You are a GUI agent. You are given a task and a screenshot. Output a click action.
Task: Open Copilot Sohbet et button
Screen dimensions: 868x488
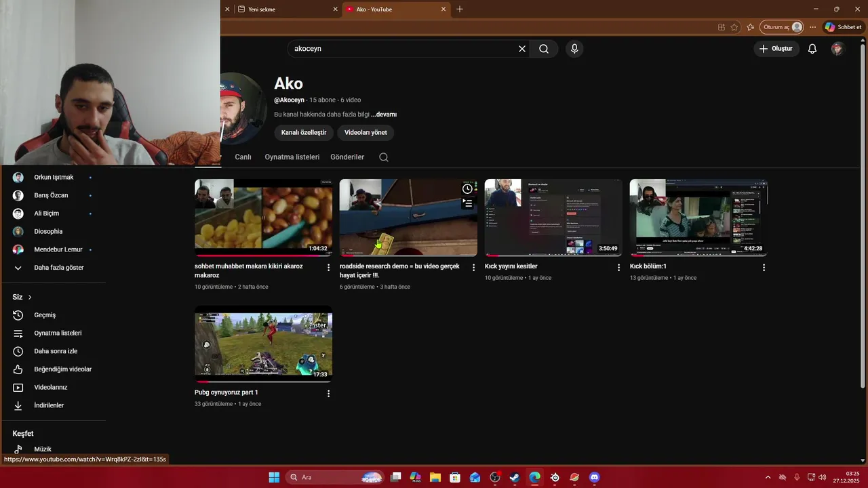coord(843,27)
